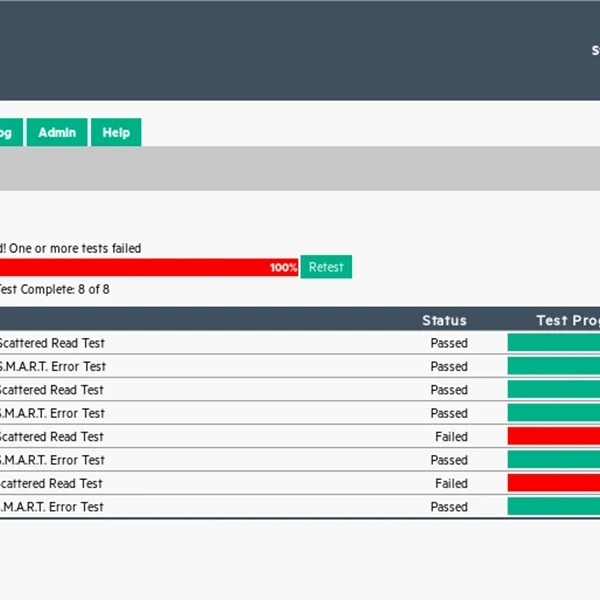Image resolution: width=600 pixels, height=600 pixels.
Task: Click the Passed status in the last row
Action: (x=449, y=507)
